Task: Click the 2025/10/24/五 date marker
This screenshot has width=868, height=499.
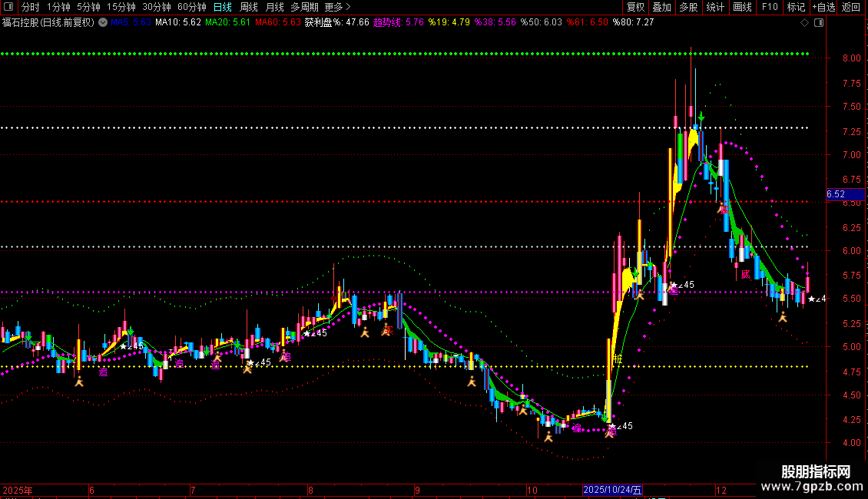Action: coord(612,490)
